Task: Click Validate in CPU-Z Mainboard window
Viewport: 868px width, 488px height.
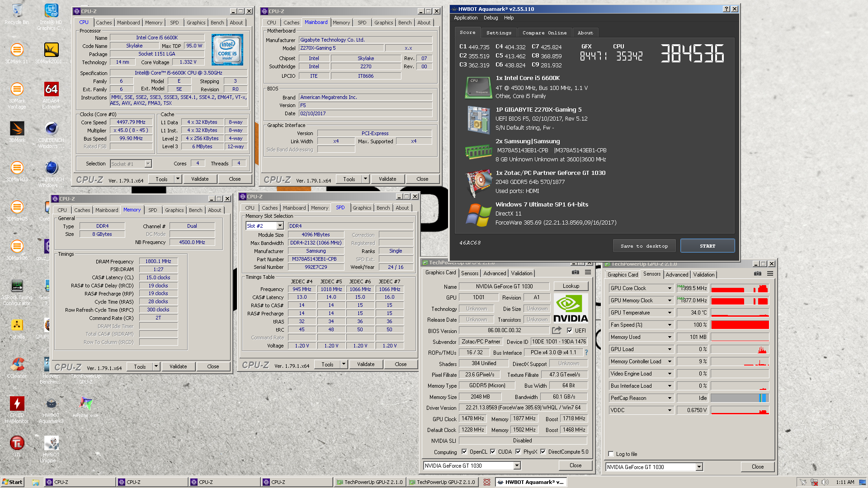Action: pos(387,179)
